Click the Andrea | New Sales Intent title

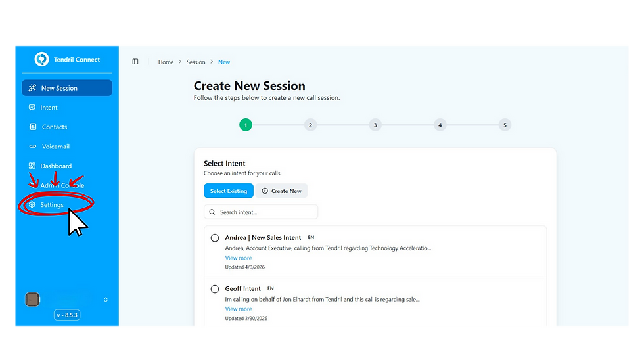pyautogui.click(x=263, y=238)
